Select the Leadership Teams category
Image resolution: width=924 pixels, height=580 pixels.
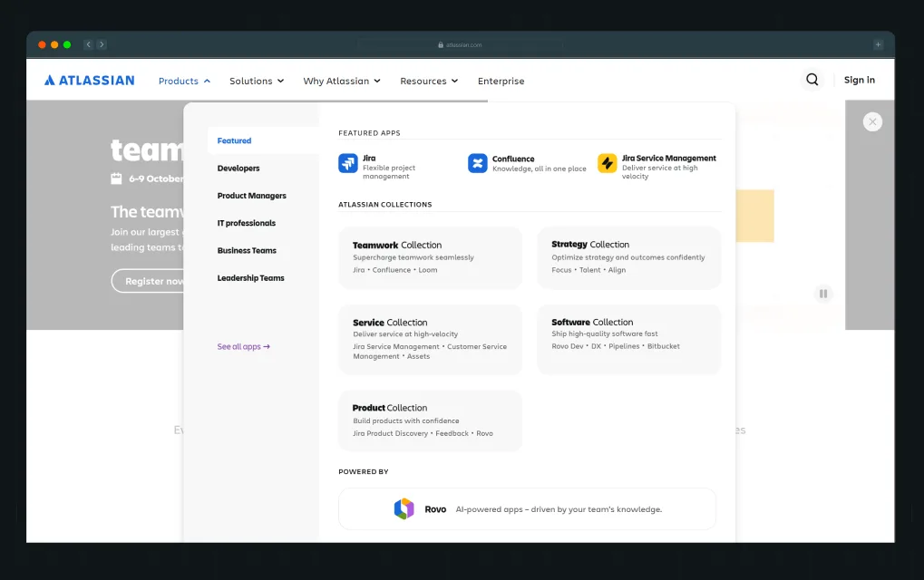(x=250, y=278)
